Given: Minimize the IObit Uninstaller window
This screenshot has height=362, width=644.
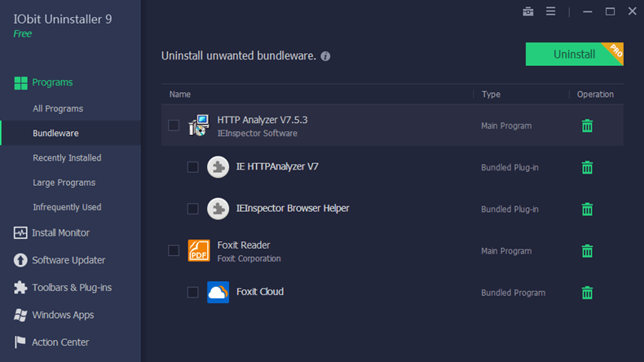Looking at the screenshot, I should 587,11.
